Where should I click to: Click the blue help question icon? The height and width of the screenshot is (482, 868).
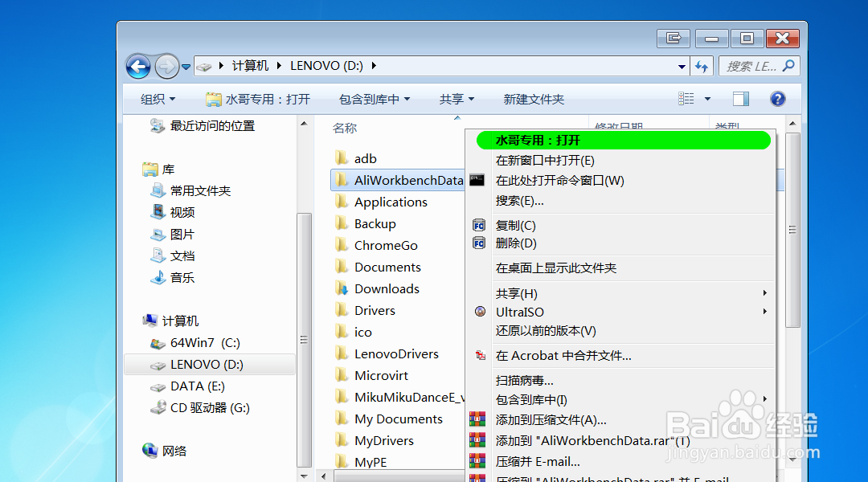click(x=777, y=99)
